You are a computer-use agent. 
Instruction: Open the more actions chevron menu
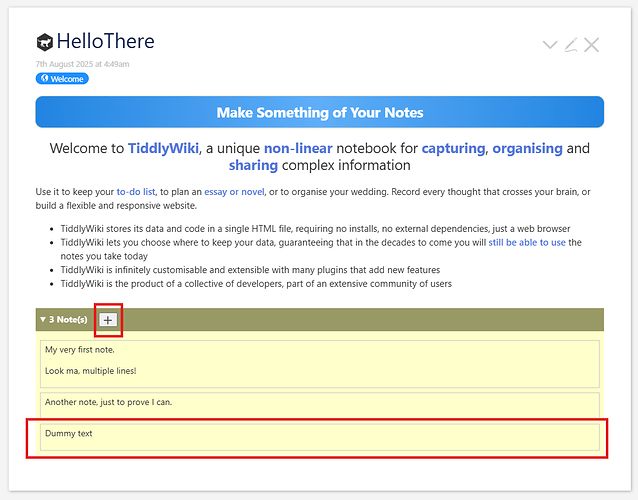click(549, 45)
